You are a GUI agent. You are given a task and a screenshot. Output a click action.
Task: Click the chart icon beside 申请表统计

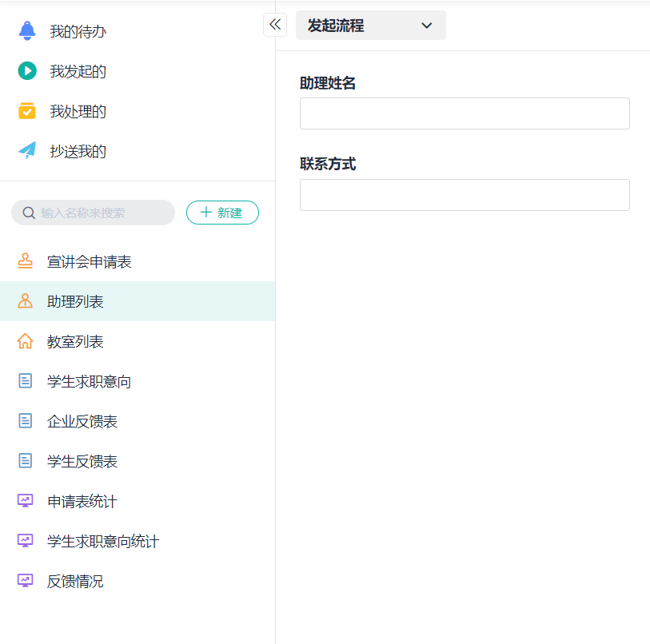(x=26, y=501)
